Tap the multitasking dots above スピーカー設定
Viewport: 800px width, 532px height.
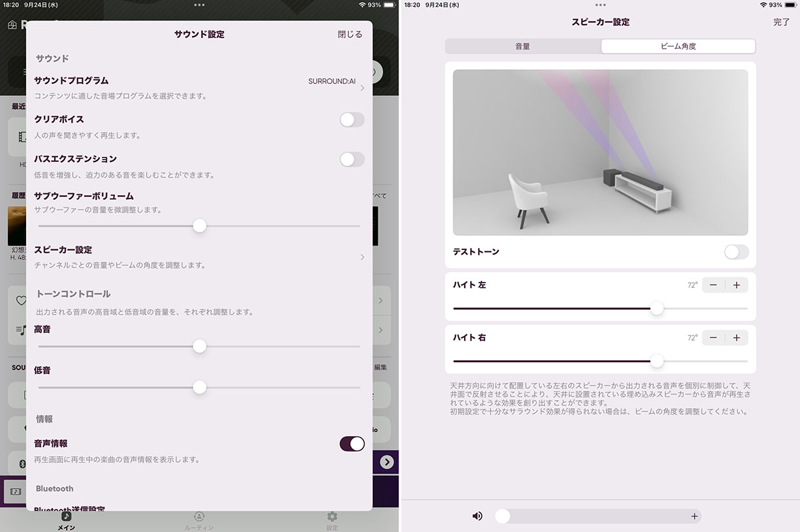tap(599, 5)
